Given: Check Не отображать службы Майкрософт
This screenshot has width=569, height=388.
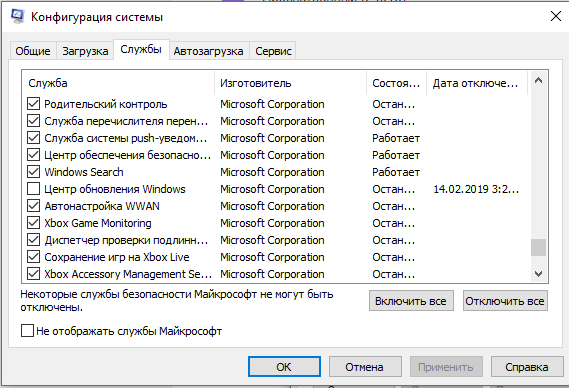Looking at the screenshot, I should [27, 331].
